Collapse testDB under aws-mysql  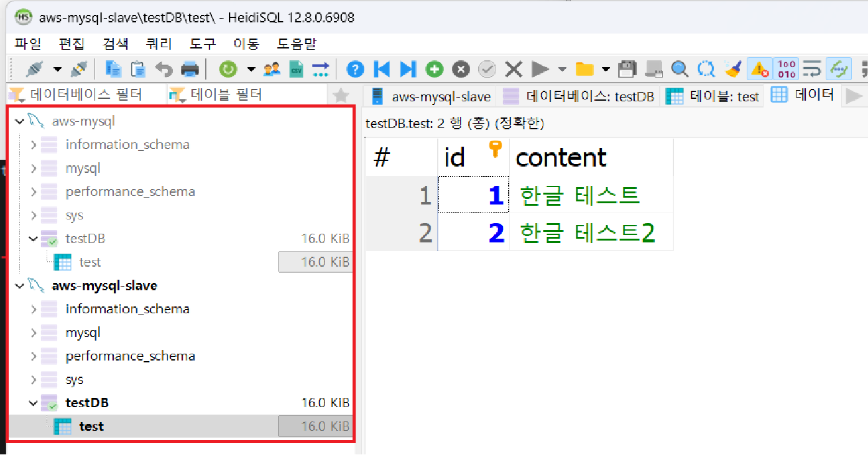pyautogui.click(x=34, y=239)
